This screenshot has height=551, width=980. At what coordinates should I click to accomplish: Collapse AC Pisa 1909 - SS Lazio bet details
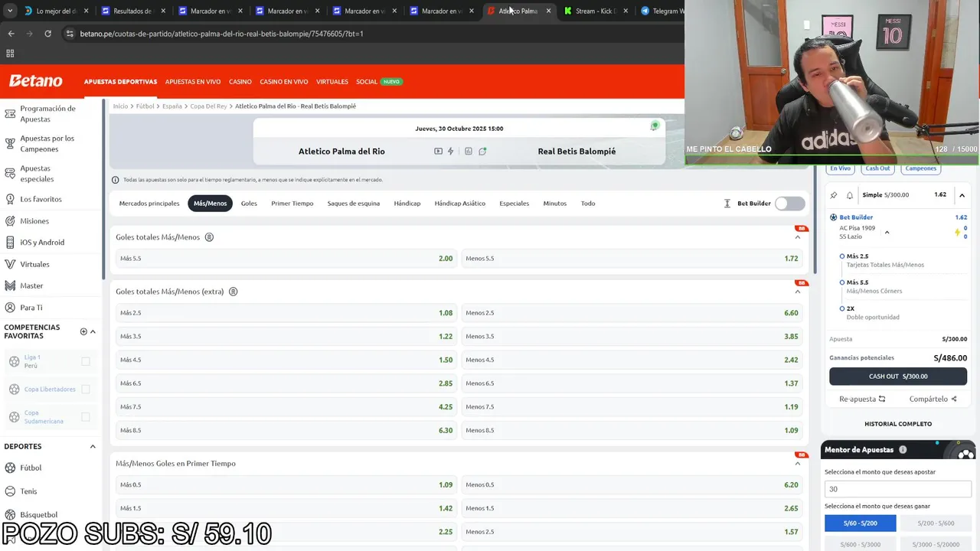887,232
